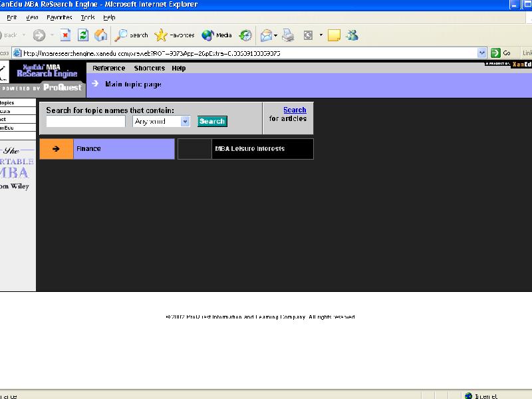The height and width of the screenshot is (399, 532).
Task: Click the page icon in address bar
Action: (x=17, y=53)
